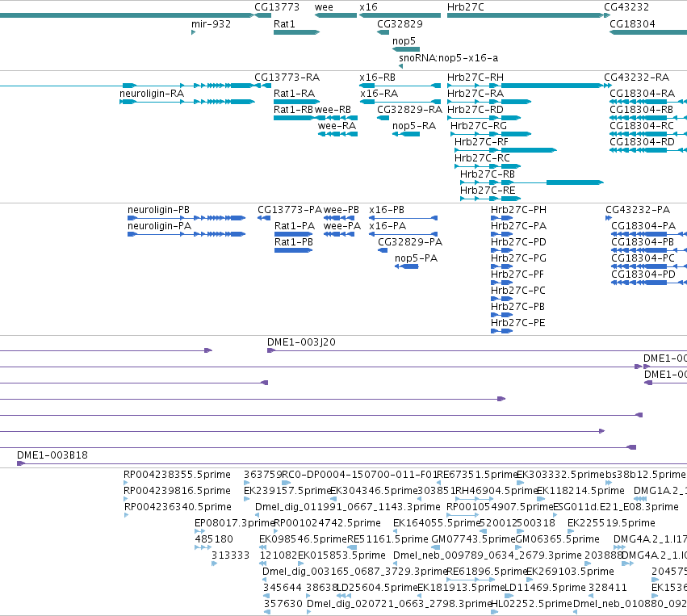687x616 pixels.
Task: Click the EK269103.5prime EST label
Action: pos(570,572)
